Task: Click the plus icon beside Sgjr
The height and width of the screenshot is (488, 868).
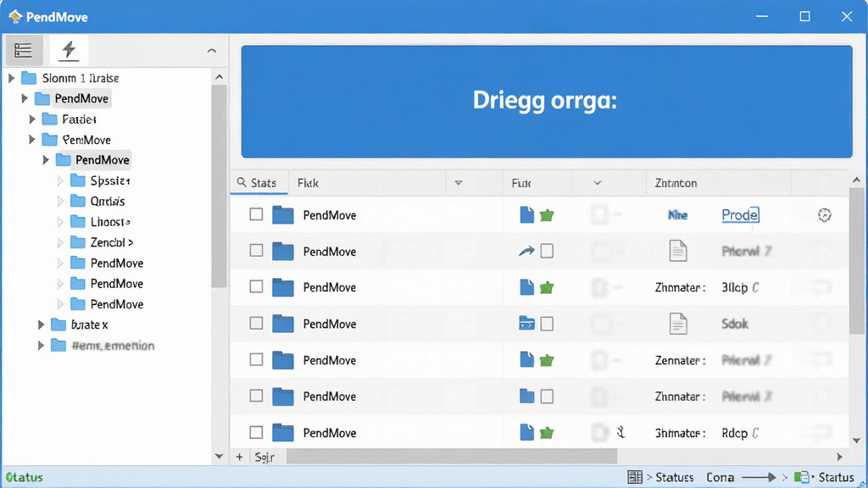Action: [239, 457]
